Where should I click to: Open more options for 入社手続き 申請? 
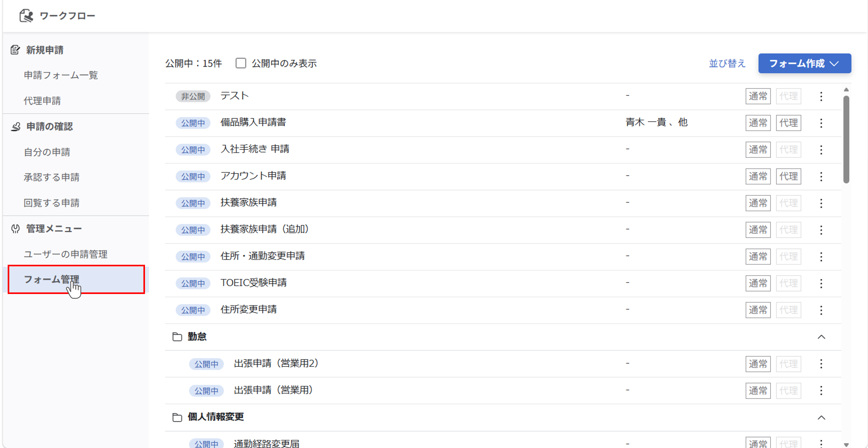point(821,149)
